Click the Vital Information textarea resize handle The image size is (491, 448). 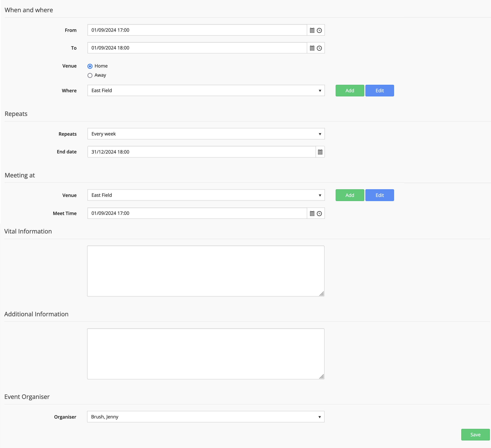(321, 294)
